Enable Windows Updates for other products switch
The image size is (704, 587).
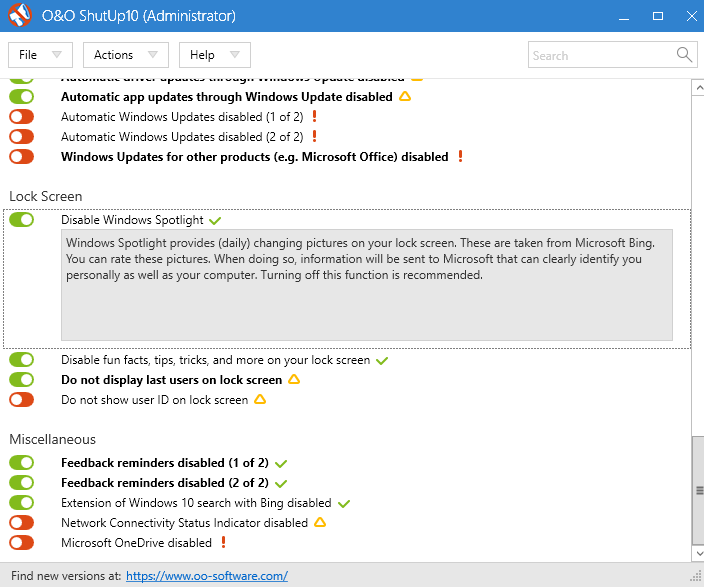tap(22, 156)
